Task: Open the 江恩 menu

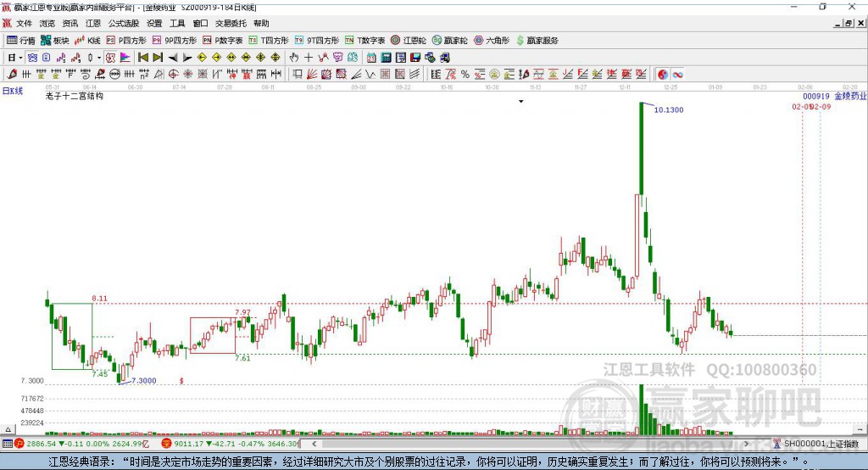Action: [x=93, y=23]
